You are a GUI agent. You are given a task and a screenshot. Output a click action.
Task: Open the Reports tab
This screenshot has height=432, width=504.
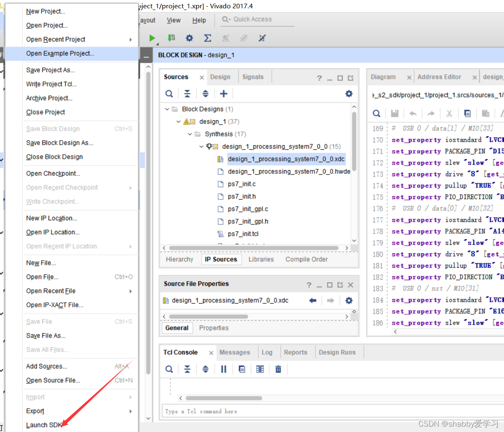click(296, 353)
